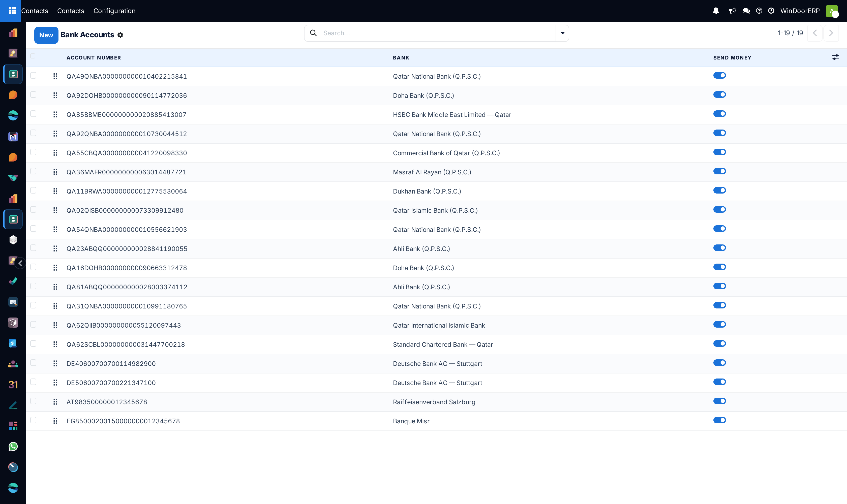Image resolution: width=847 pixels, height=504 pixels.
Task: Open the Bank Accounts gear actions menu
Action: point(120,35)
